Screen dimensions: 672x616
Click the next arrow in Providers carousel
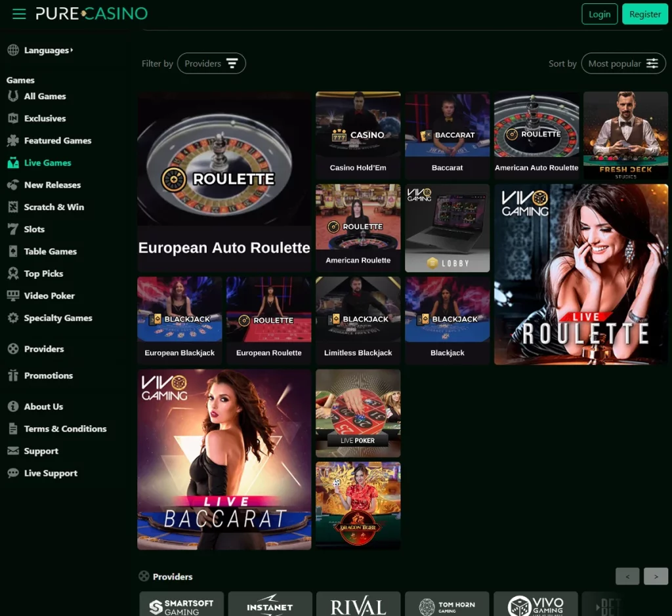click(656, 576)
